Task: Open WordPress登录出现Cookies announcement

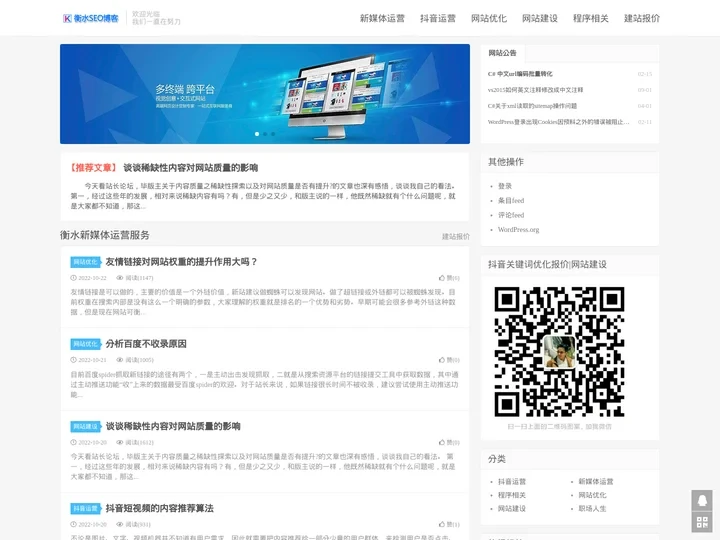Action: point(558,122)
